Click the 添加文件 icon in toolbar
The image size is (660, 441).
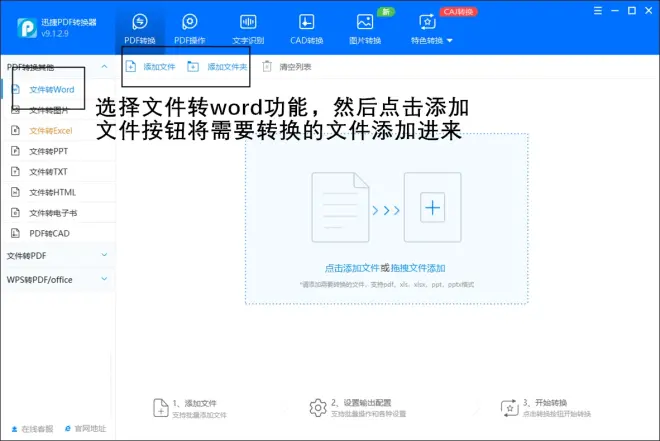point(131,66)
